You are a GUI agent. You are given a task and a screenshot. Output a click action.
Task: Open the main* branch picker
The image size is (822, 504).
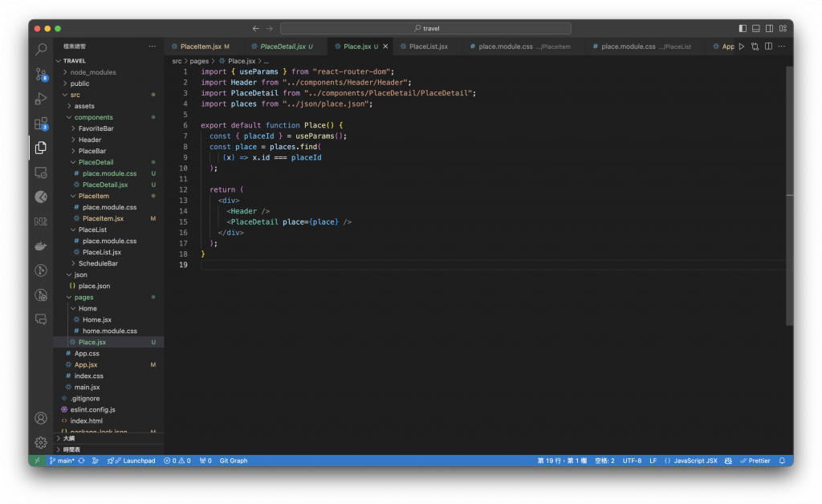62,461
